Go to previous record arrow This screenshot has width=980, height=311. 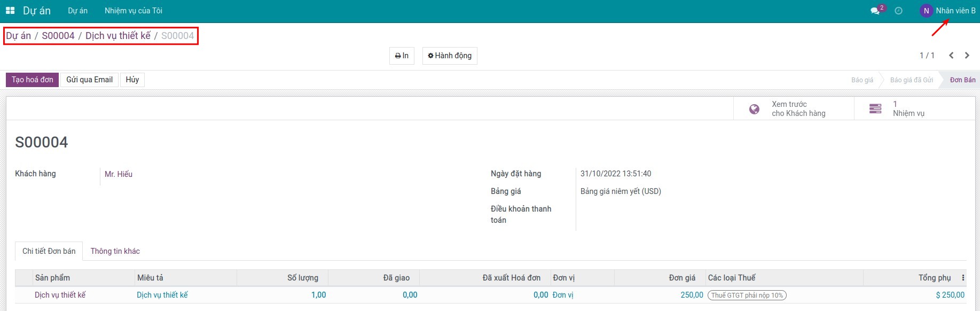coord(951,56)
